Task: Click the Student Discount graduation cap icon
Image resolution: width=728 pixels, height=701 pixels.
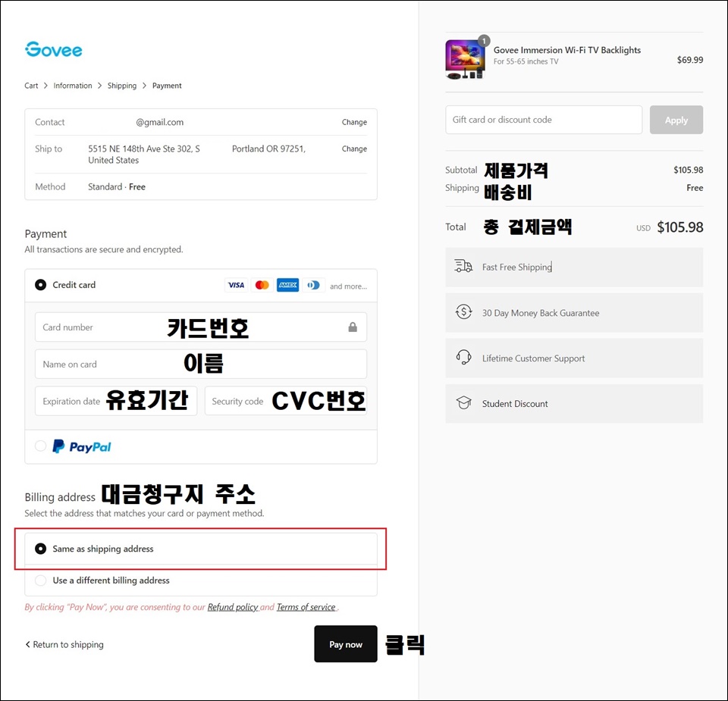Action: (x=463, y=402)
